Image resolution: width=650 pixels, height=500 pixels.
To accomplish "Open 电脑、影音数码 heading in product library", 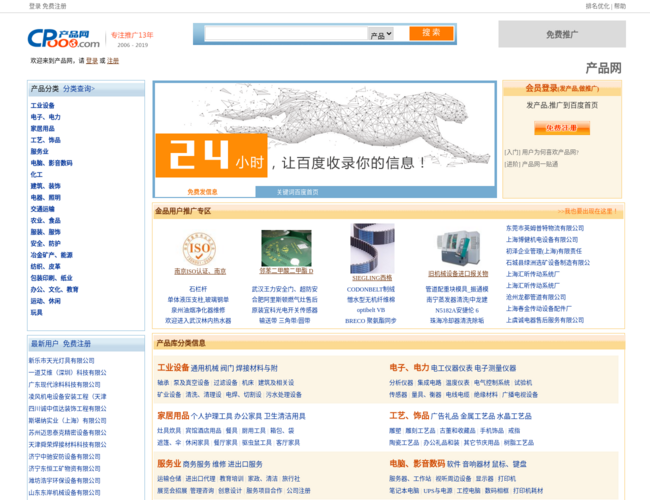I will 417,464.
